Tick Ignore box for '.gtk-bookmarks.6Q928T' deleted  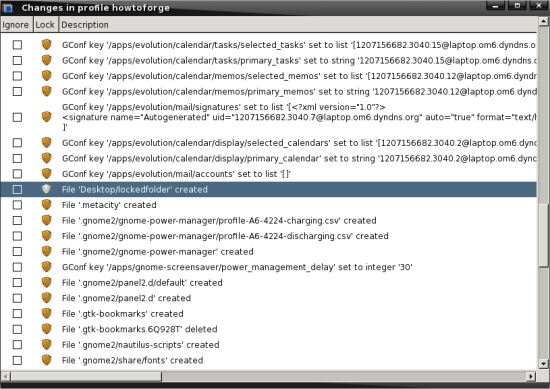pos(17,329)
